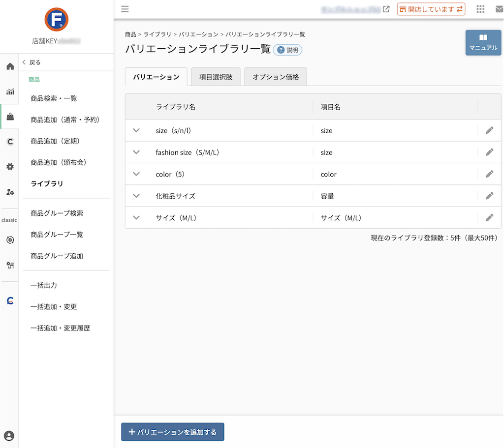The width and height of the screenshot is (504, 448).
Task: Open the gear settings icon in left rail
Action: pos(10,167)
